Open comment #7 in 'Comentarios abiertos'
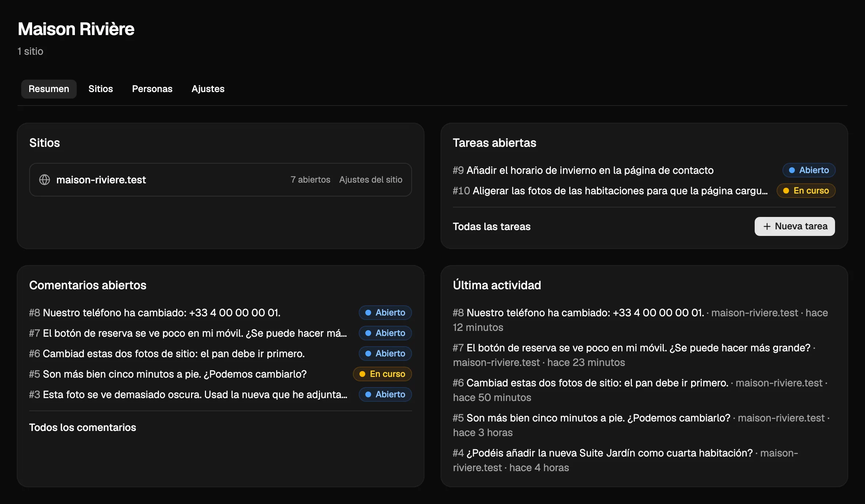Screen dimensions: 865x504 188,333
